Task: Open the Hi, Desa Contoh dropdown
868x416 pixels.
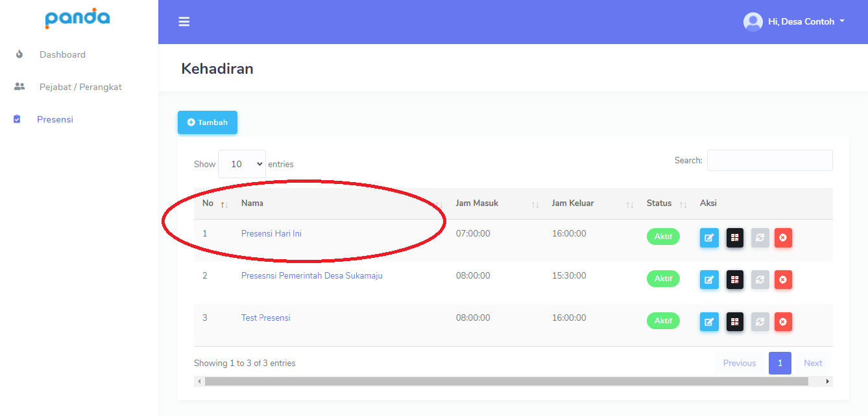Action: pos(806,22)
